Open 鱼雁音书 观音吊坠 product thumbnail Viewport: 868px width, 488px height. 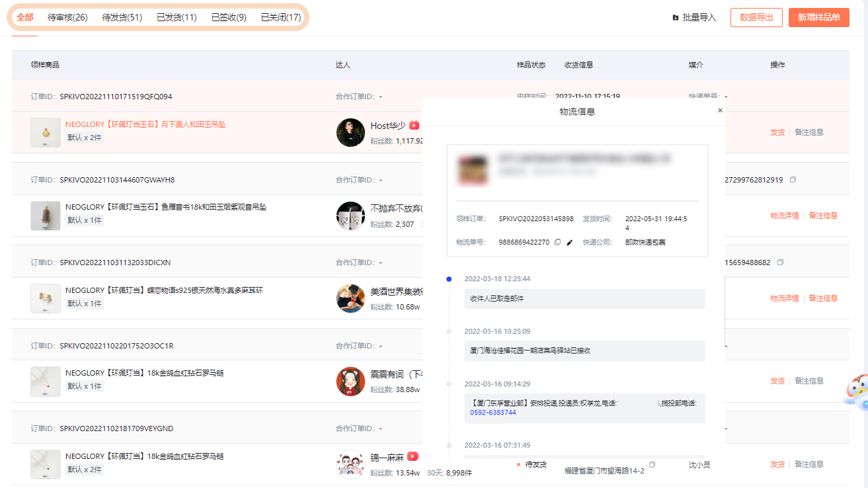tap(46, 216)
